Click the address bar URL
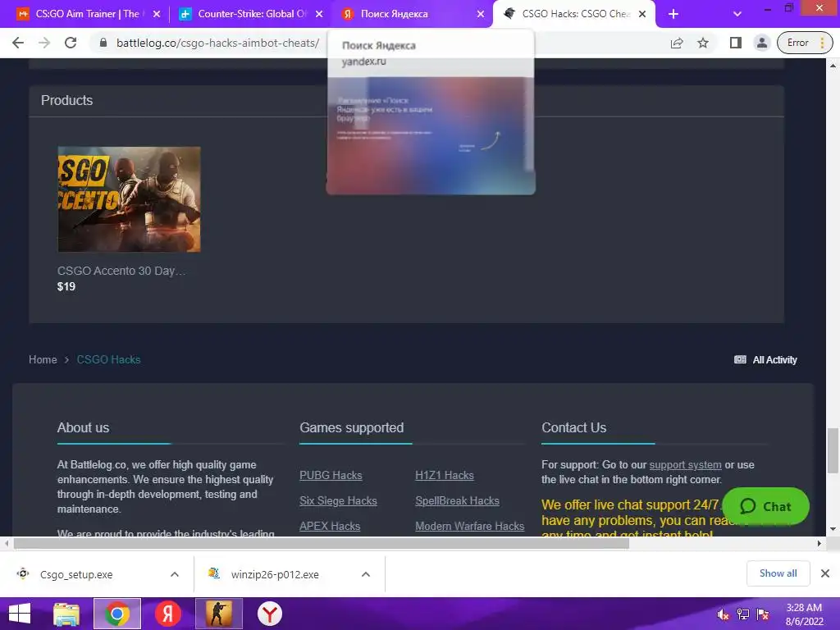The image size is (840, 630). point(217,43)
